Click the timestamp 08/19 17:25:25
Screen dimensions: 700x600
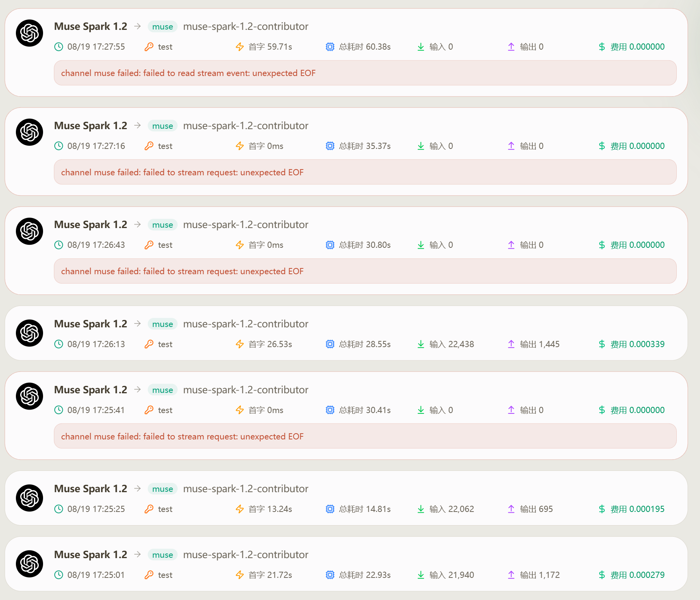tap(96, 509)
